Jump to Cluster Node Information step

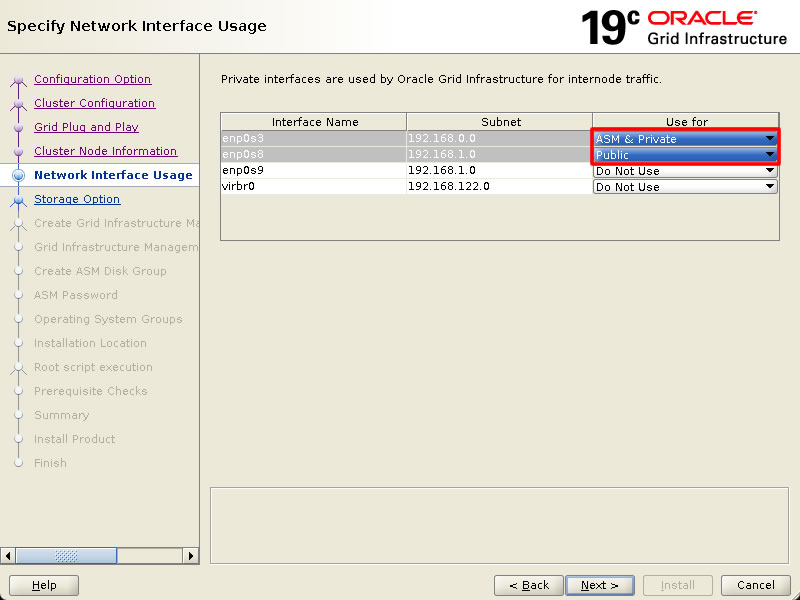[106, 151]
